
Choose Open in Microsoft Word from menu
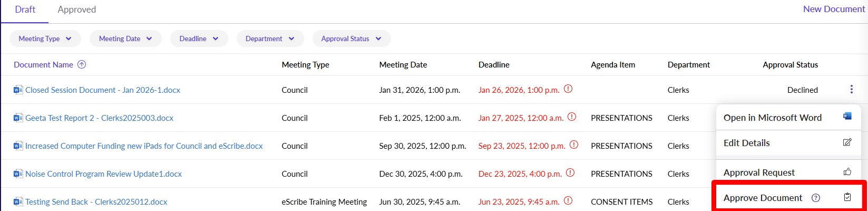tap(772, 118)
